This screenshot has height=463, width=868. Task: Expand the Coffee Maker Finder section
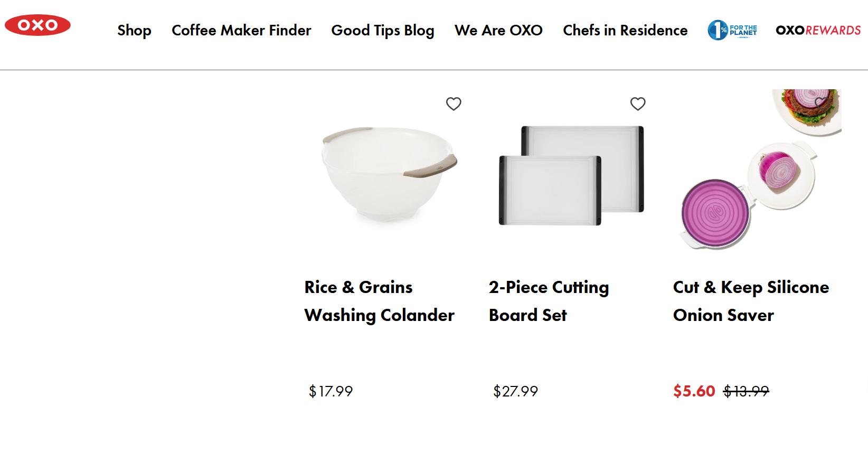[241, 31]
